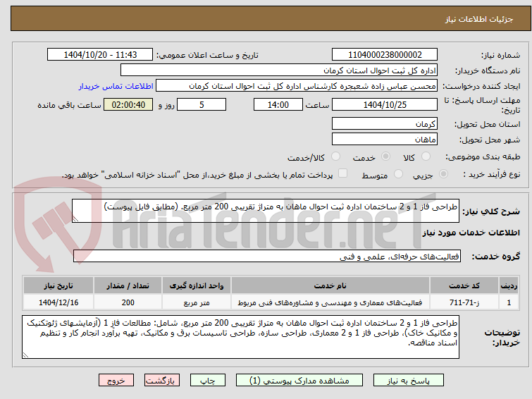Image resolution: width=532 pixels, height=399 pixels.
Task: Click the ردیف column header
Action: click(x=509, y=286)
